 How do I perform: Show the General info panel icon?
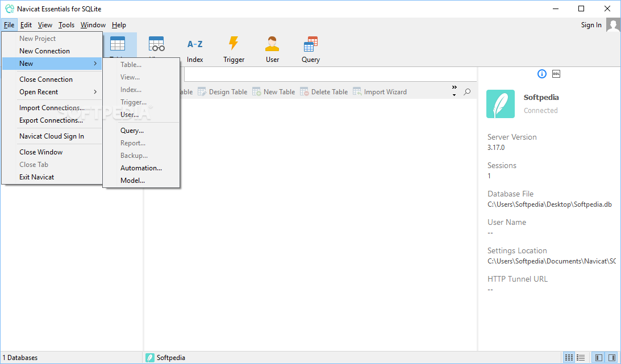(x=542, y=74)
